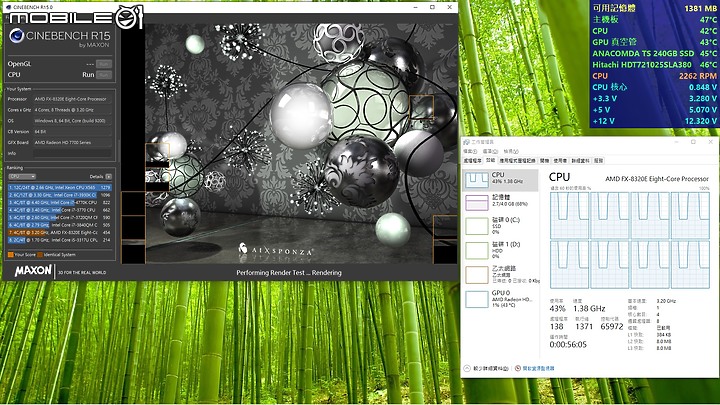The width and height of the screenshot is (720, 405).
Task: Collapse view with 較少詳細資料 chevron
Action: click(467, 368)
